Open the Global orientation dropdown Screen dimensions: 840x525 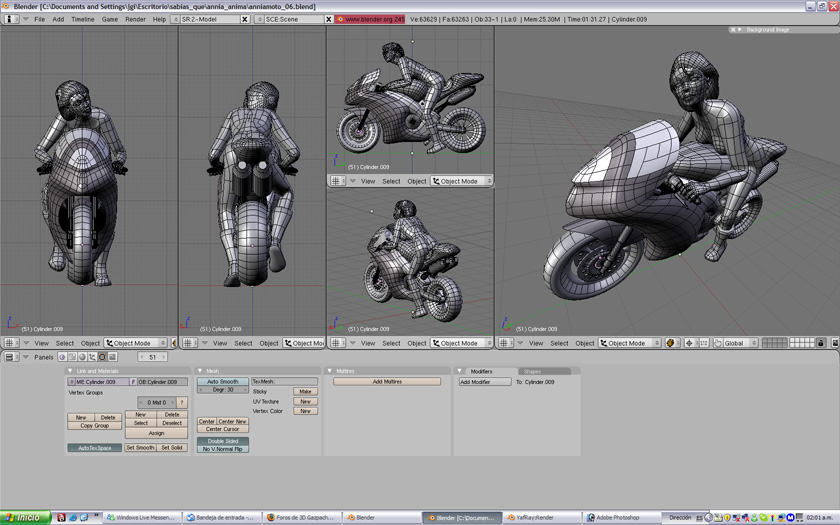pyautogui.click(x=740, y=343)
